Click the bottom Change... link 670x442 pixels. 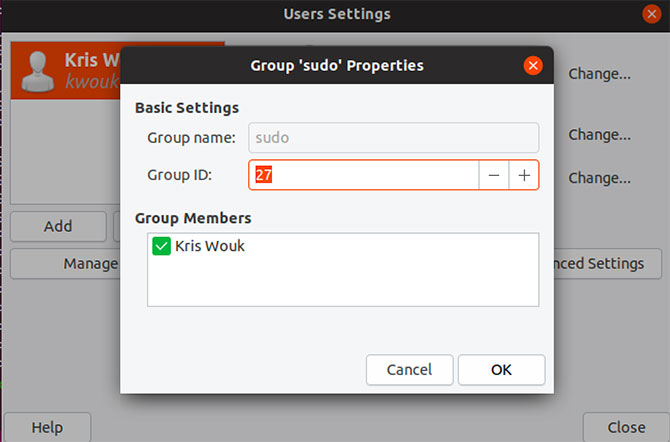tap(599, 178)
